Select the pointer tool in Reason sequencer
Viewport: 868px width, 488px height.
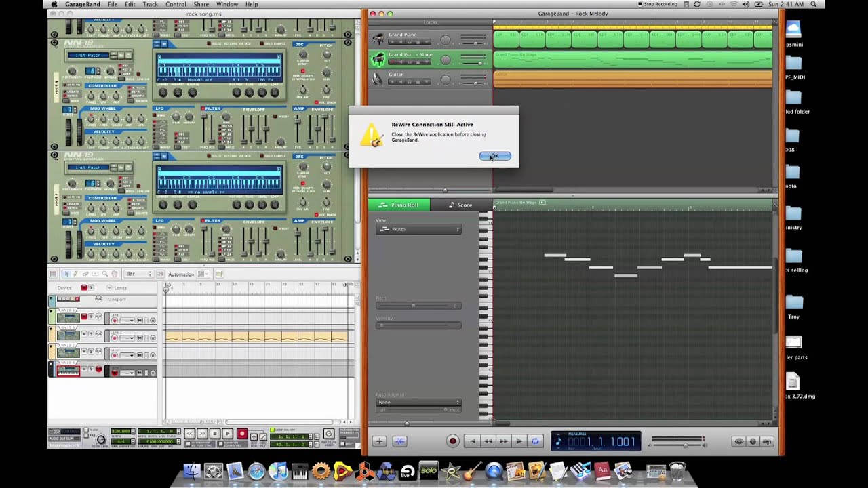(x=67, y=274)
